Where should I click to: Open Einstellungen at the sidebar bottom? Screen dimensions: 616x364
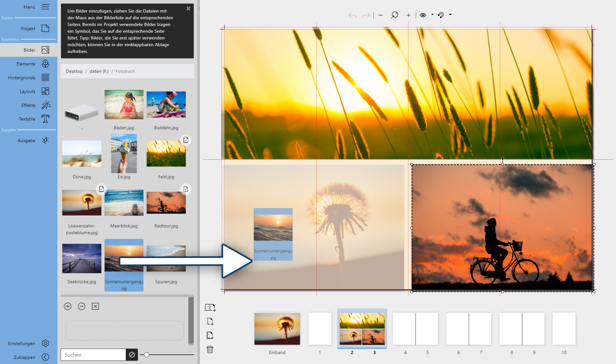(46, 343)
